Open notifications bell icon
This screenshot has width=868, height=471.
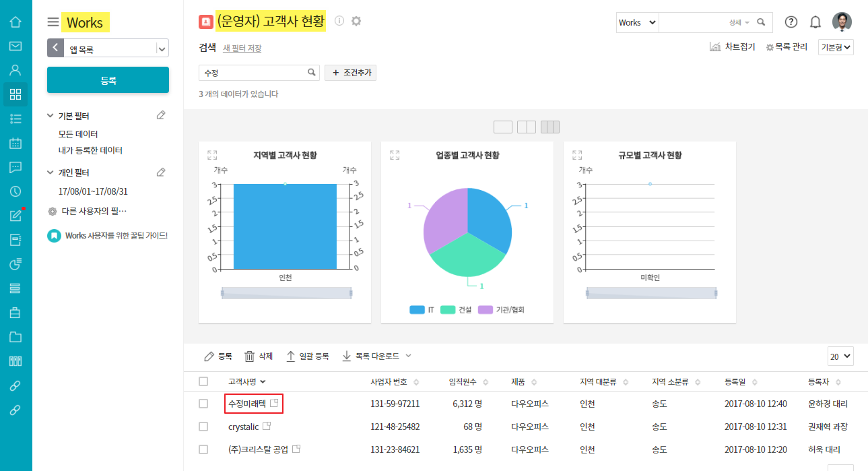point(815,22)
